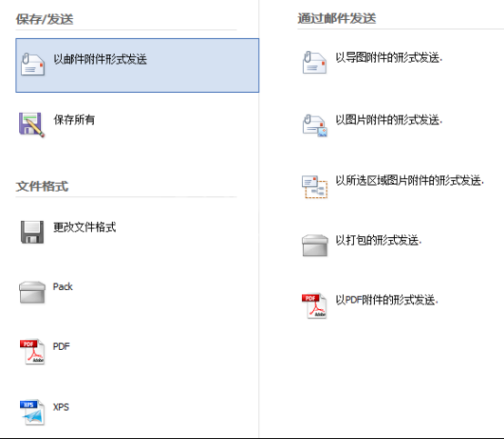This screenshot has height=439, width=504.
Task: Click the envelope icon for 以导图附件的形式发送
Action: tap(315, 63)
